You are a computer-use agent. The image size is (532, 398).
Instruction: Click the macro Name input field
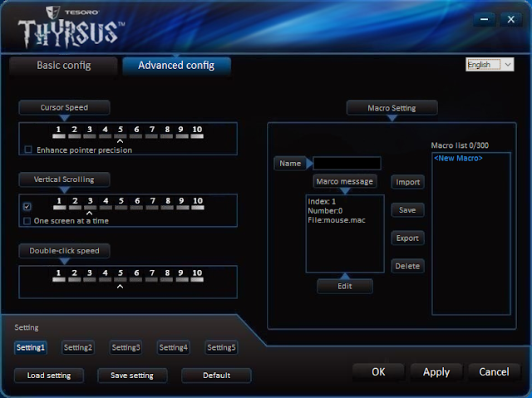tap(347, 164)
